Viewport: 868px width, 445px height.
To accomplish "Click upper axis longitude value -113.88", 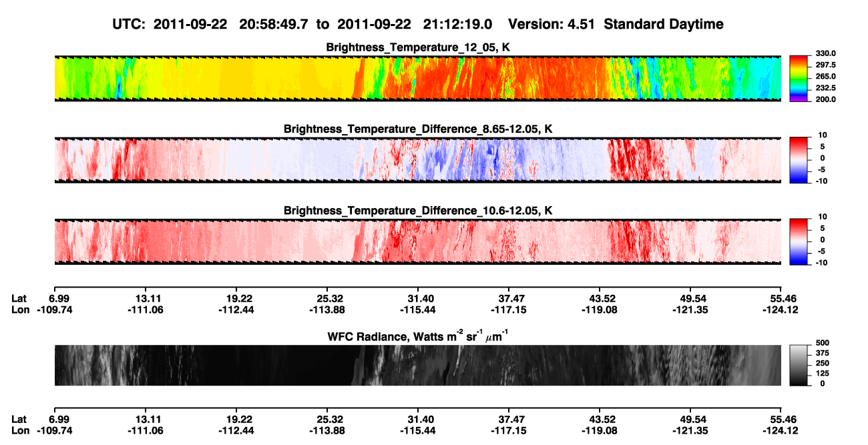I will pyautogui.click(x=329, y=310).
